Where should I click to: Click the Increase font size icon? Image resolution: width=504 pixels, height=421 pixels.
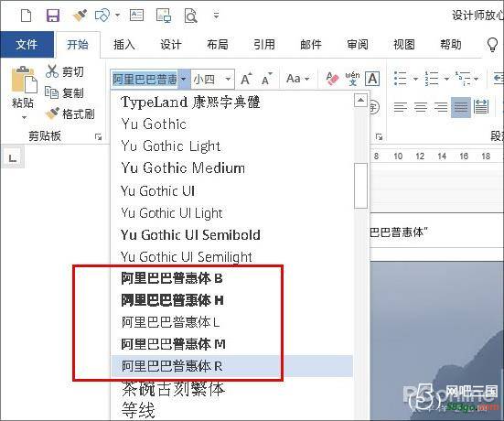[246, 79]
